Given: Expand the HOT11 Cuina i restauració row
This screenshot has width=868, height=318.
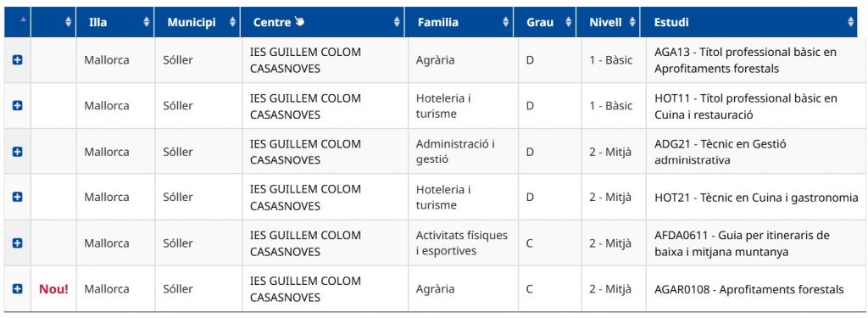Looking at the screenshot, I should [17, 105].
